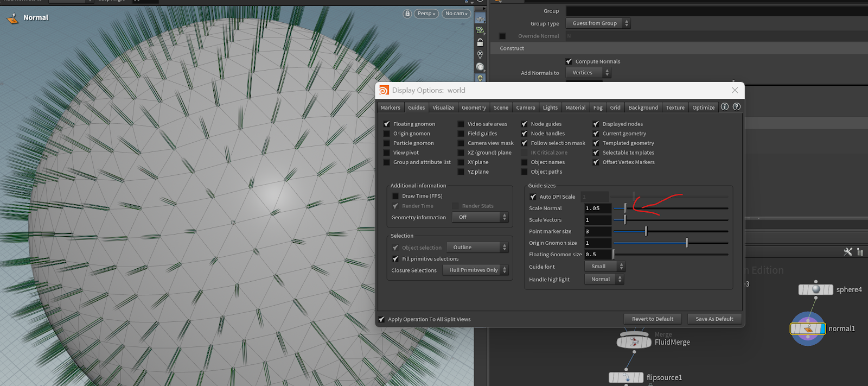Viewport: 868px width, 386px height.
Task: Click the sphere shading icon in viewport sidebar
Action: (x=480, y=67)
